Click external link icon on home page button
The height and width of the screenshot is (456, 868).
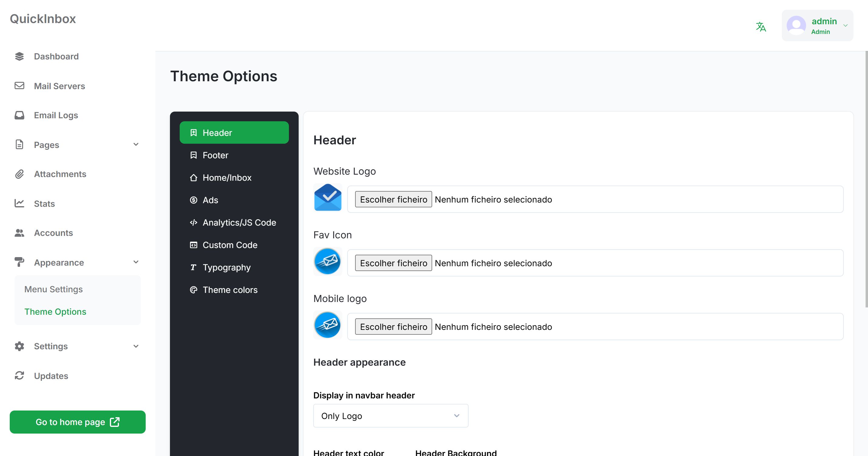point(115,422)
